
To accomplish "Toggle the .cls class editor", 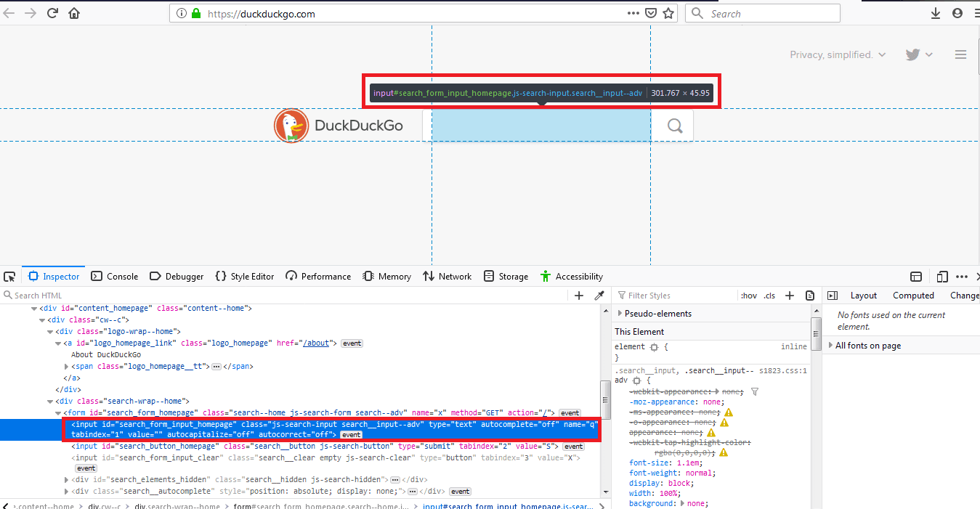I will point(769,295).
